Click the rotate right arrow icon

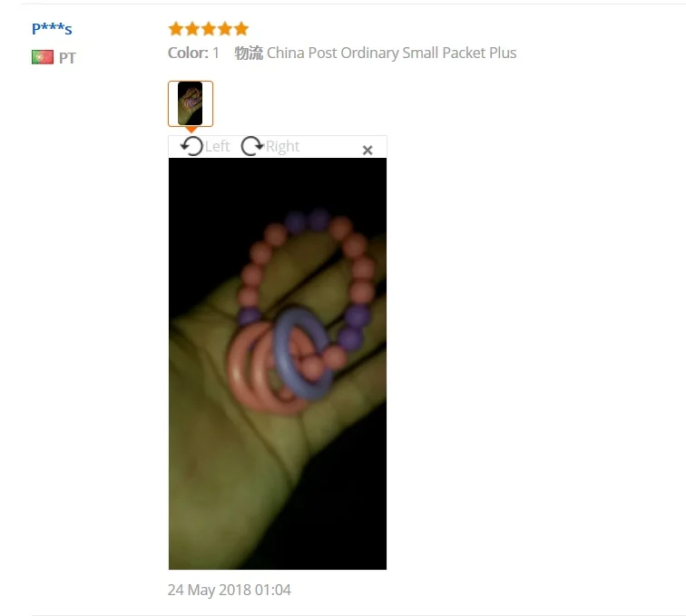(252, 146)
